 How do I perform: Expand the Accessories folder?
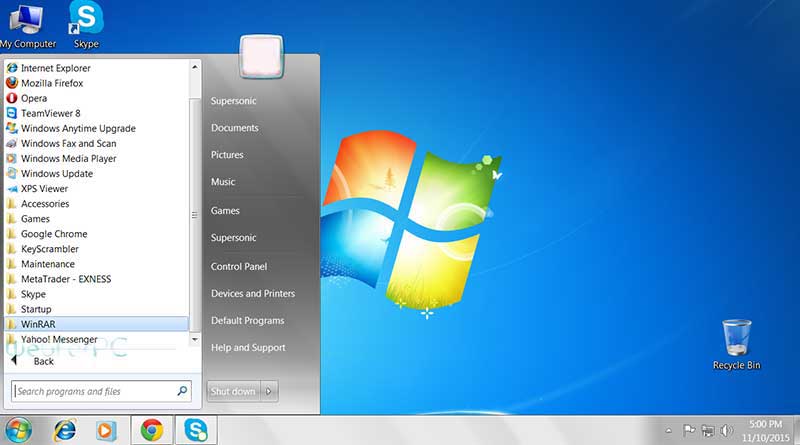pos(44,203)
